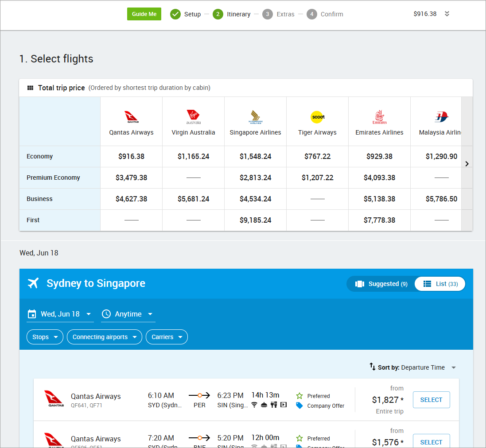
Task: Select Tiger Airways Premium Economy $1,207.22
Action: (x=317, y=178)
